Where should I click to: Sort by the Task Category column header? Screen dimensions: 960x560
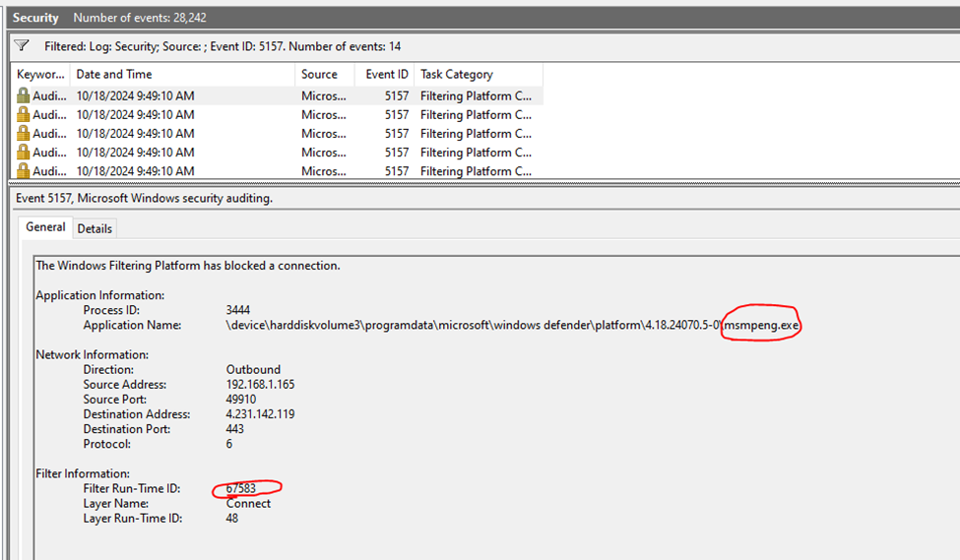point(479,74)
